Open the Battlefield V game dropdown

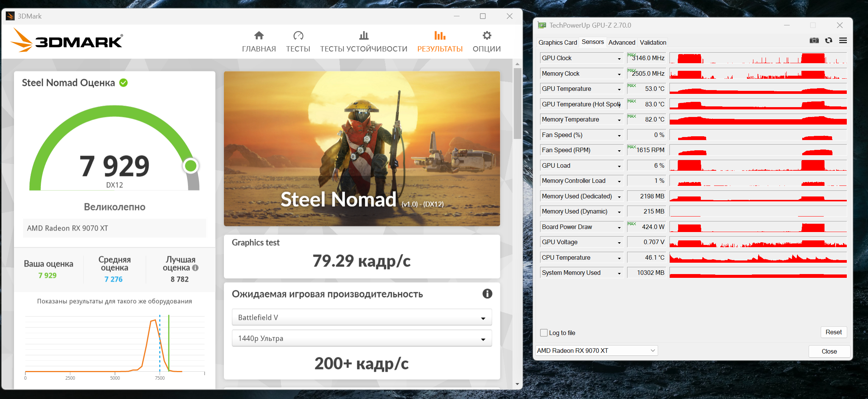coord(362,318)
